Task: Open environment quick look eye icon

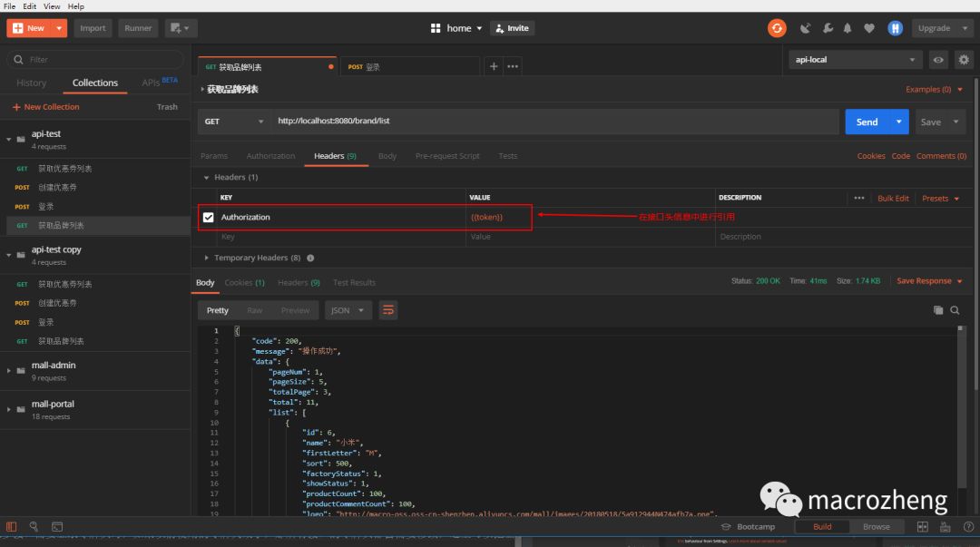Action: pos(938,59)
